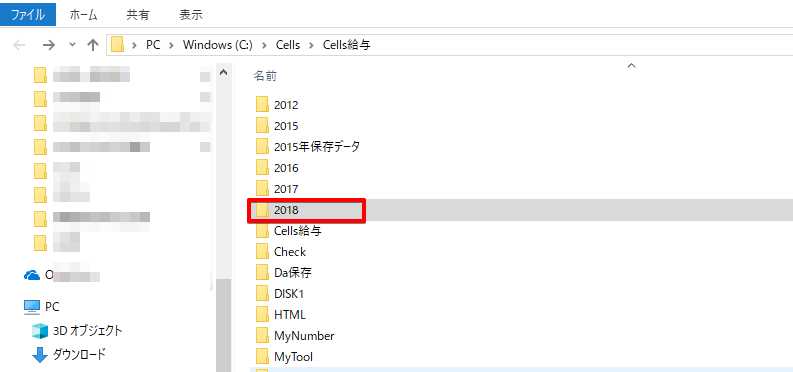Click the Da保存 folder name
The image size is (793, 372).
click(293, 272)
